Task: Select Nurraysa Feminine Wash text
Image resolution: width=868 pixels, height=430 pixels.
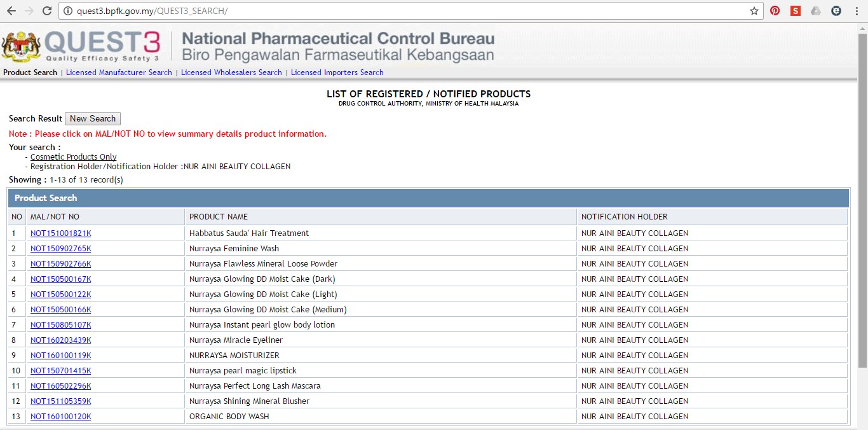Action: [234, 249]
